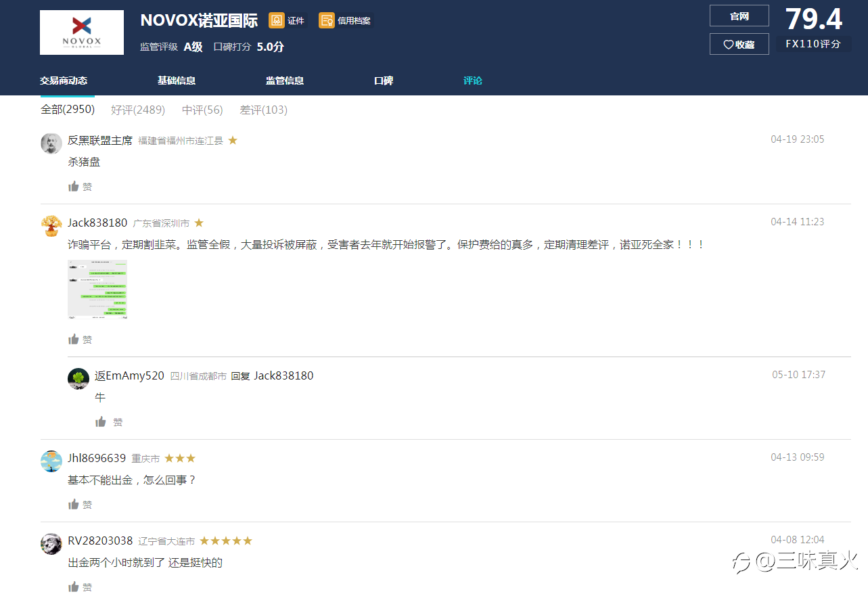Viewport: 868px width, 596px height.
Task: Filter by 差评(103) negative reviews
Action: (x=263, y=110)
